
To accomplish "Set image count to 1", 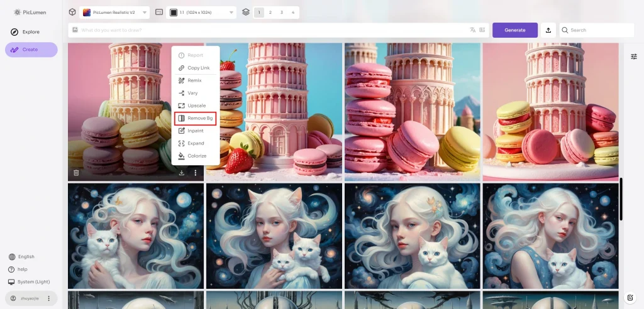I will tap(258, 13).
